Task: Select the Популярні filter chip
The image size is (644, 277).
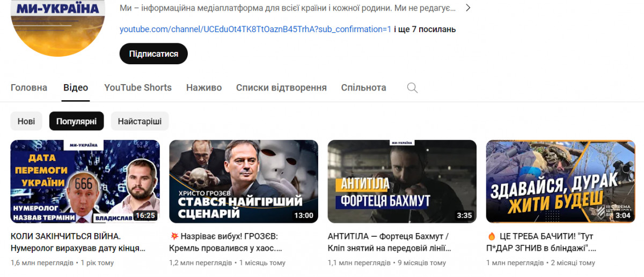Action: (76, 121)
